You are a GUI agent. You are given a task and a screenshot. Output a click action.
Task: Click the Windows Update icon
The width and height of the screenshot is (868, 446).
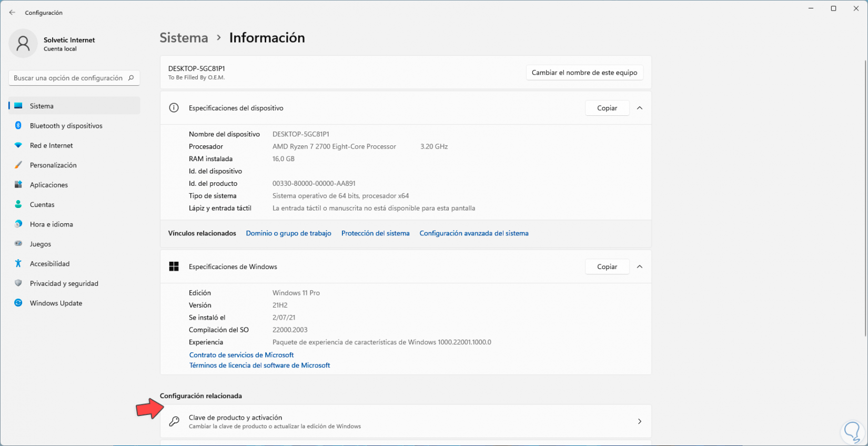click(18, 303)
